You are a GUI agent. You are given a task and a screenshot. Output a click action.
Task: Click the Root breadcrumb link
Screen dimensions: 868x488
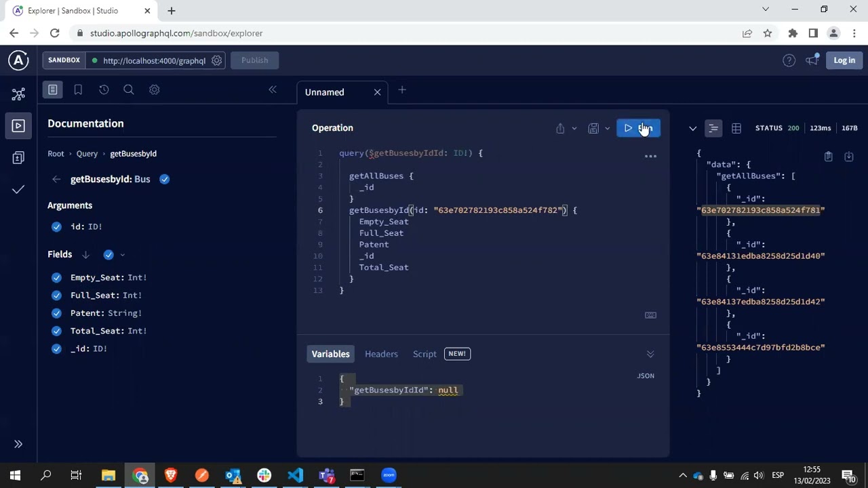pyautogui.click(x=56, y=154)
